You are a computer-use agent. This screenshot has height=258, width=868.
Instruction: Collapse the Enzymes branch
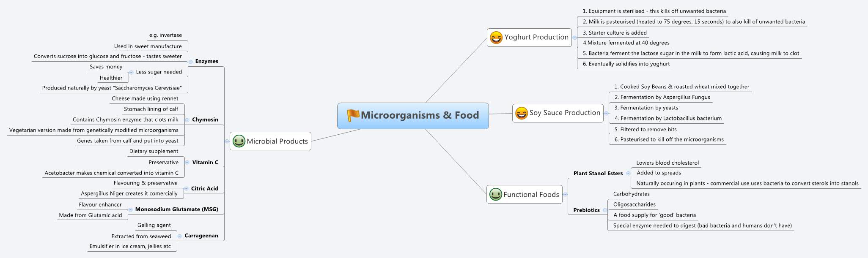pyautogui.click(x=191, y=62)
